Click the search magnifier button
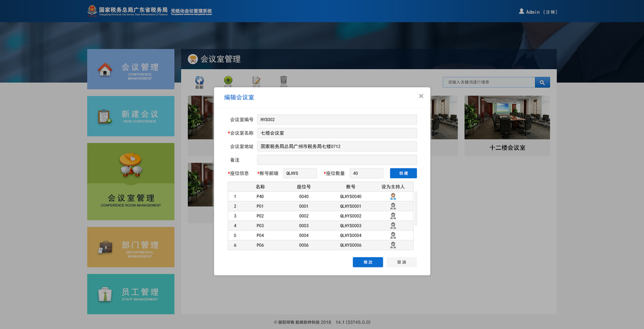 coord(542,82)
